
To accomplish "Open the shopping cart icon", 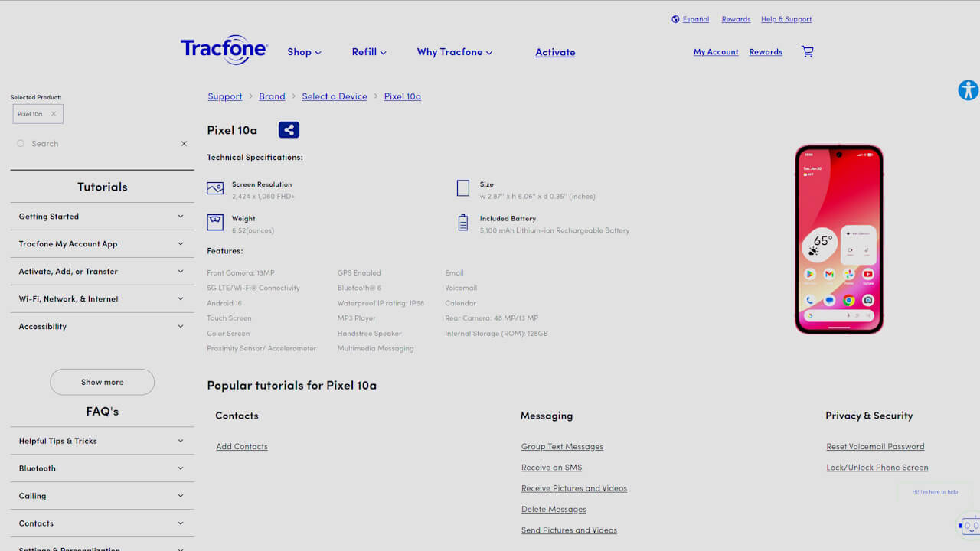I will tap(807, 52).
